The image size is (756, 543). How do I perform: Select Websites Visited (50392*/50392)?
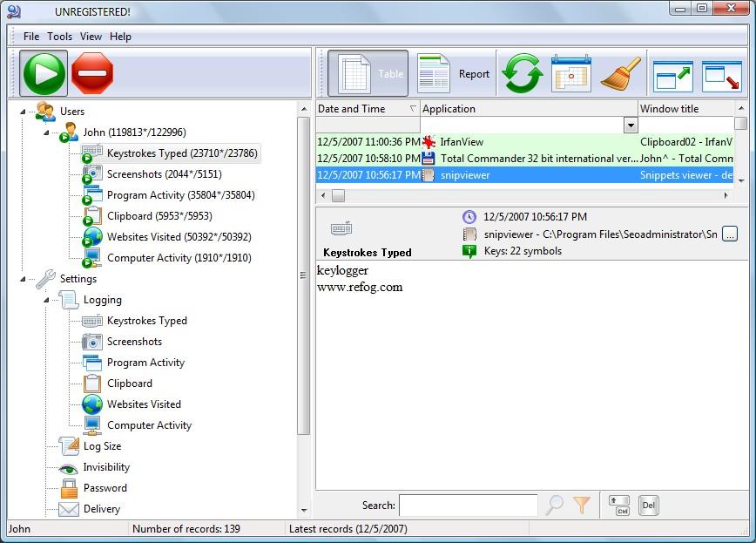[179, 237]
